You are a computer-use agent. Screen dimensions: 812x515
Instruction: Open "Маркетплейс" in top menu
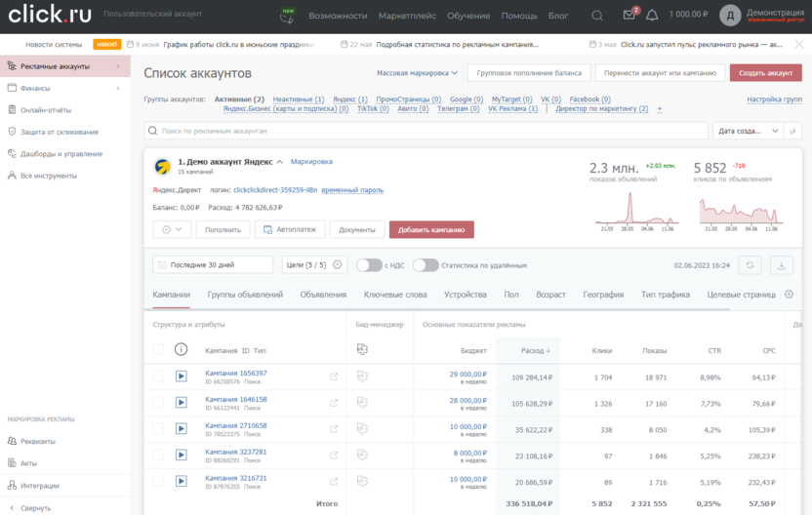pyautogui.click(x=407, y=16)
